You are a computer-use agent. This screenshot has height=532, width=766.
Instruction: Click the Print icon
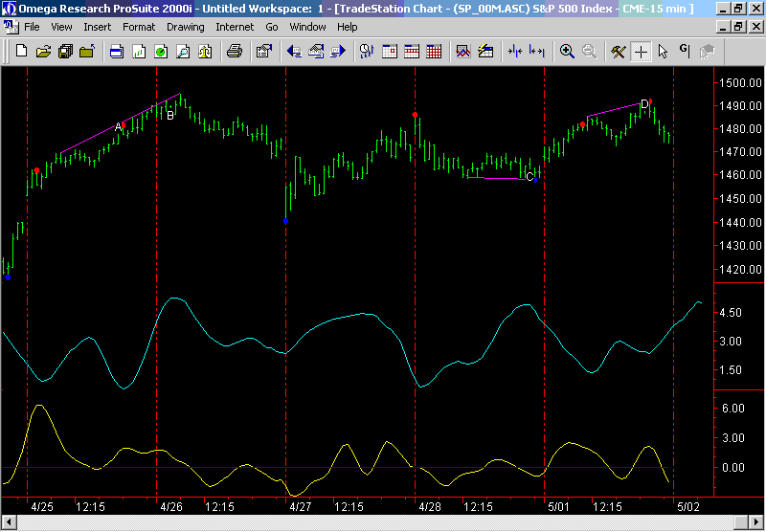(235, 51)
